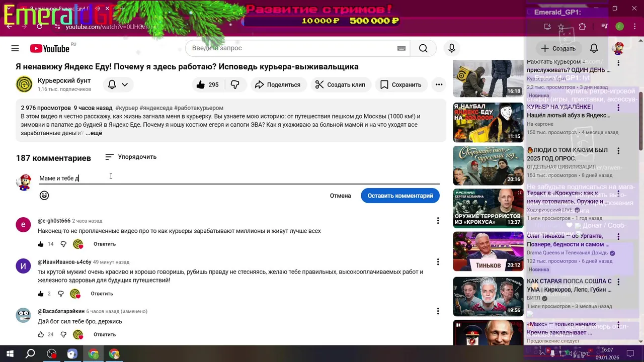Open the Windows Start menu
The width and height of the screenshot is (644, 362).
(x=10, y=353)
